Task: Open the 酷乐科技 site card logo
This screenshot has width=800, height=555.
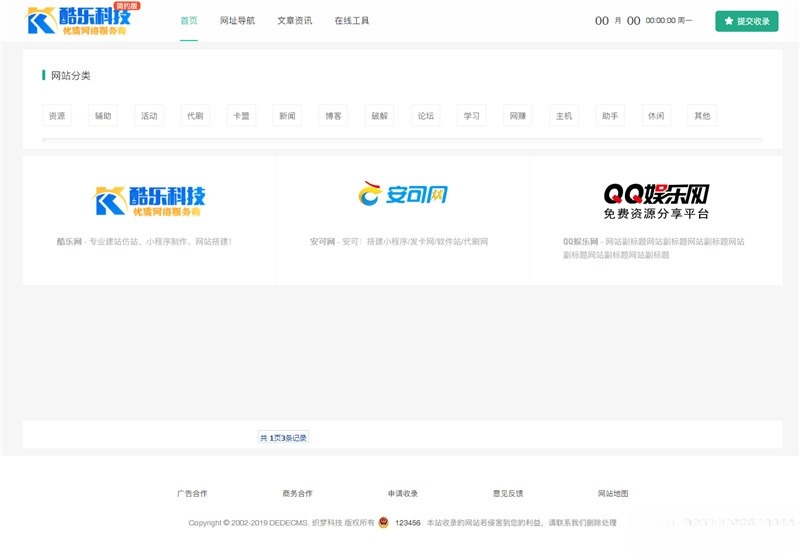Action: point(149,200)
